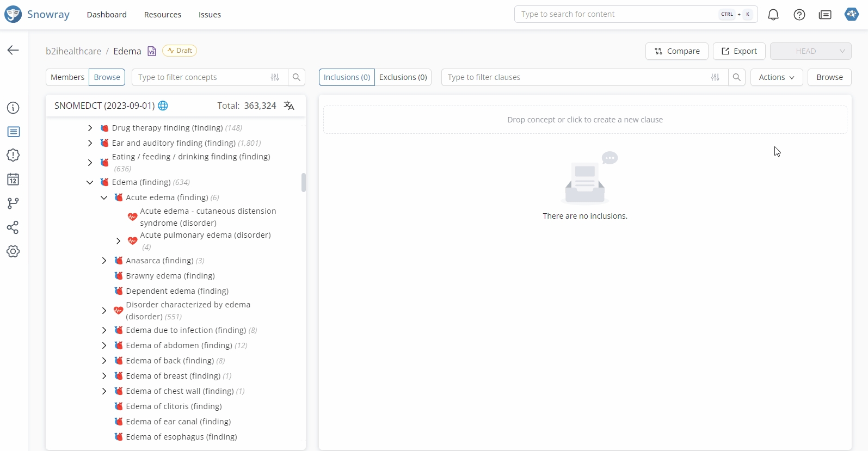This screenshot has width=868, height=451.
Task: Open the settings gear in sidebar
Action: click(x=13, y=251)
